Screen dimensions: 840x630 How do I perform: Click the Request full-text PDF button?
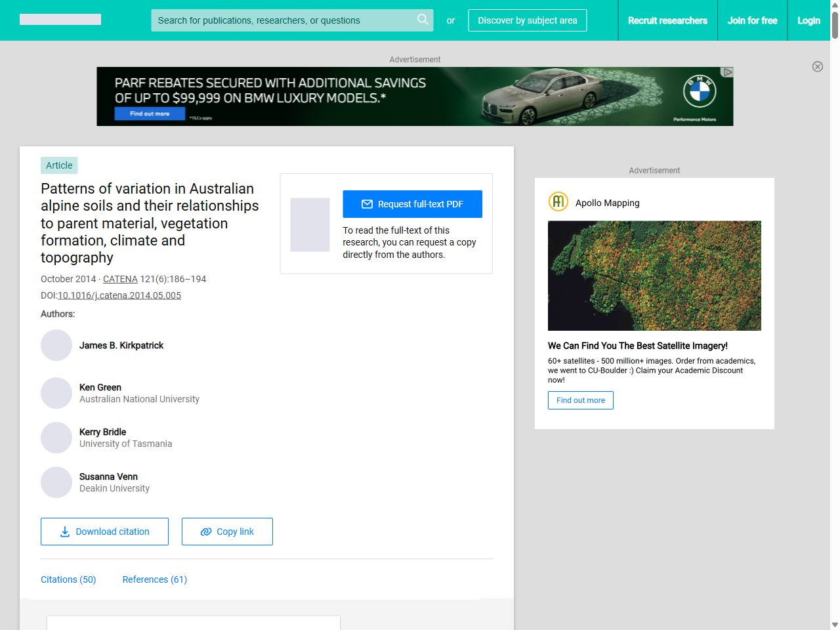coord(412,203)
